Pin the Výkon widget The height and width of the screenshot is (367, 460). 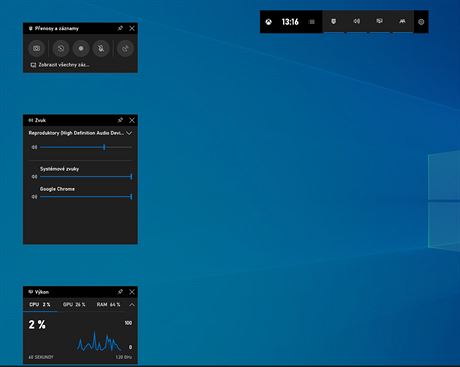(x=120, y=292)
